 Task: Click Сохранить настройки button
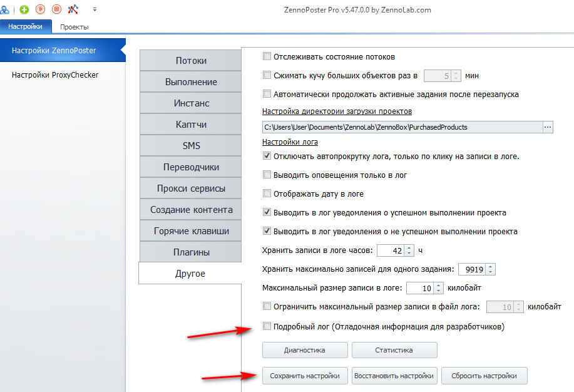[305, 376]
